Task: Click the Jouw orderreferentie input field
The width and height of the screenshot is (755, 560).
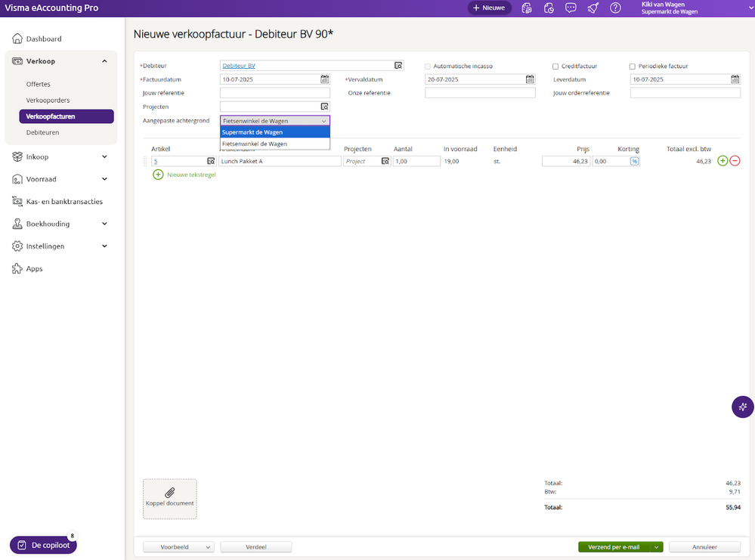Action: [x=685, y=93]
